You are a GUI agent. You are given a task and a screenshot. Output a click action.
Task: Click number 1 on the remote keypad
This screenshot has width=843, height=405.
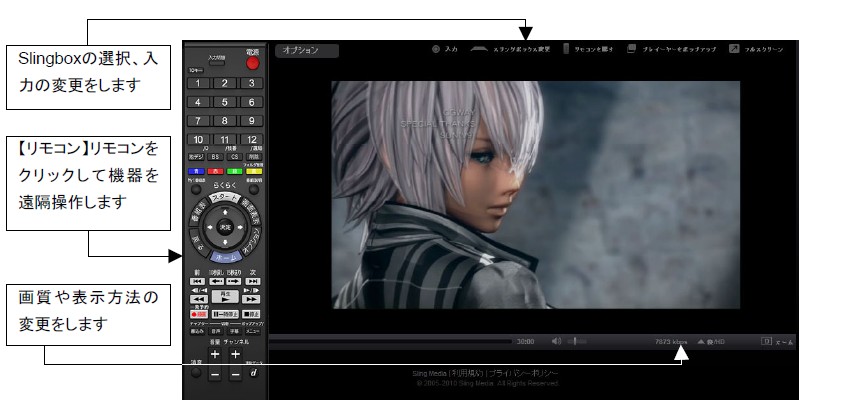tap(198, 83)
